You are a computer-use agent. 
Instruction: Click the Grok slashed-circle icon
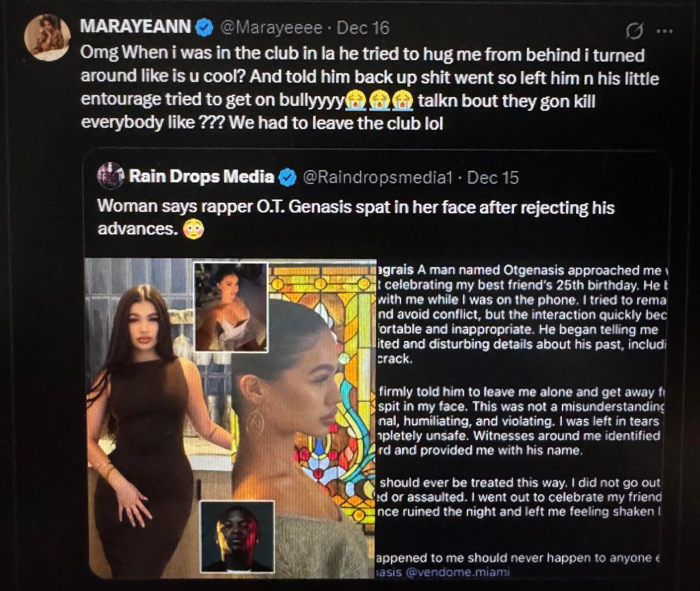click(x=634, y=31)
